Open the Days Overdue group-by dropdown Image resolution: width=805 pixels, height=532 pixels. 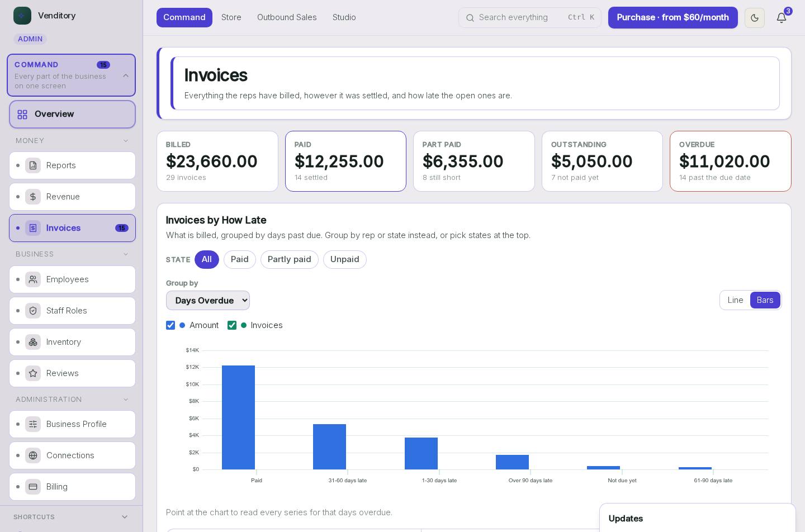tap(208, 301)
